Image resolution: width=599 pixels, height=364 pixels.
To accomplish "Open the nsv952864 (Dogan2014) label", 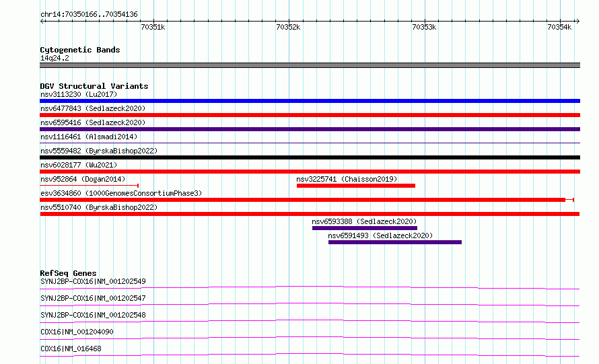I will (x=83, y=179).
